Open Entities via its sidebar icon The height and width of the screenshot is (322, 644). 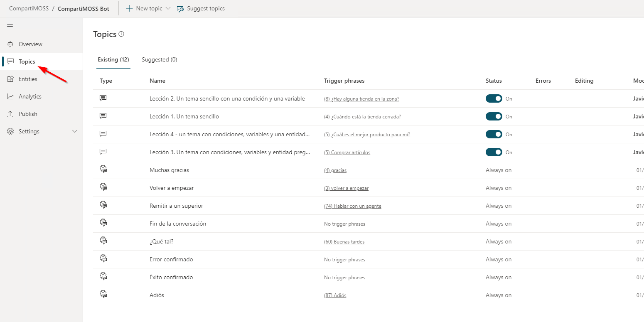[10, 79]
